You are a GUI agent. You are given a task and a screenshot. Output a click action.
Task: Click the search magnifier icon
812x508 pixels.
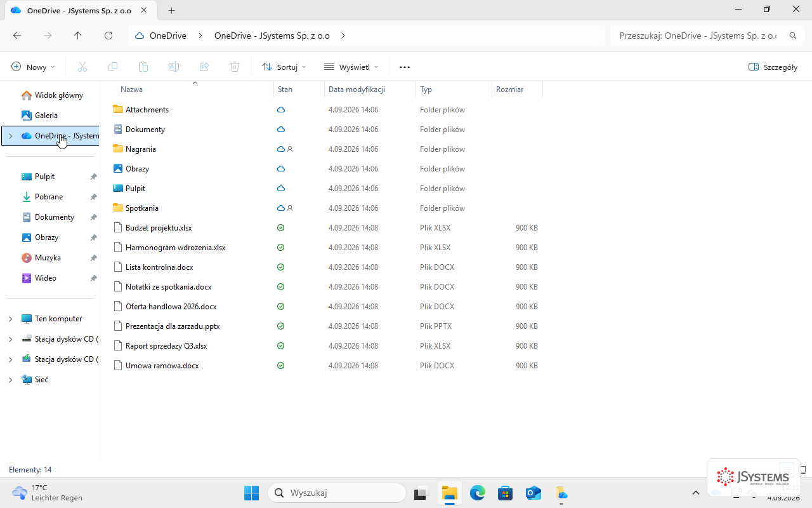[x=792, y=36]
